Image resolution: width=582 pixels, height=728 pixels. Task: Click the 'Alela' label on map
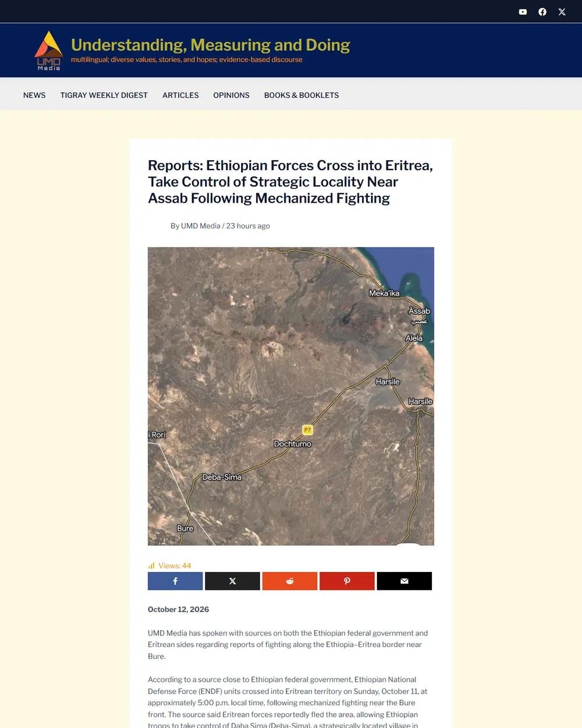pyautogui.click(x=414, y=338)
